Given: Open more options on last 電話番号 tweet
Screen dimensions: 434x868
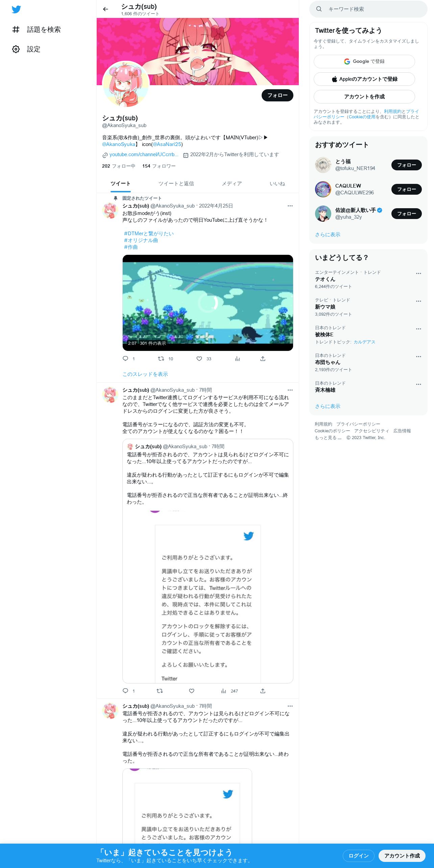Looking at the screenshot, I should click(290, 706).
